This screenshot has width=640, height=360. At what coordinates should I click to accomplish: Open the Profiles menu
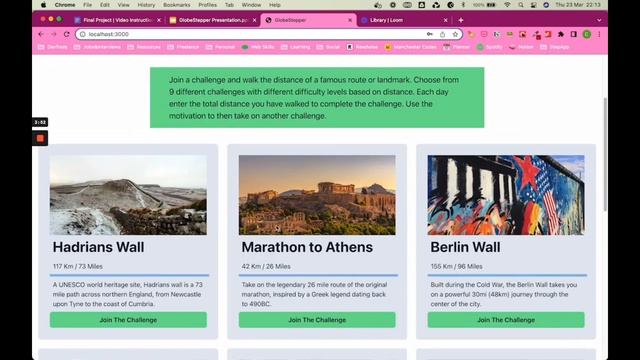click(x=207, y=5)
